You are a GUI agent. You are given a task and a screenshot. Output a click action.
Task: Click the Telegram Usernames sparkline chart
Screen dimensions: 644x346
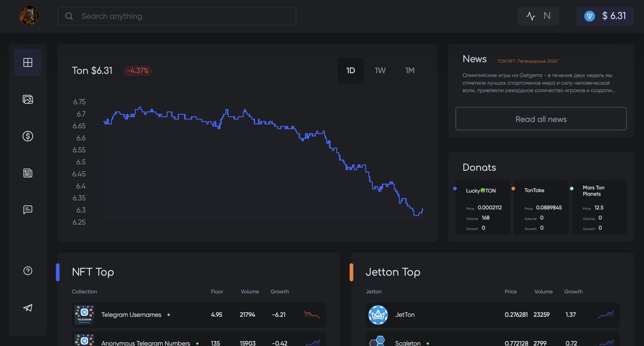pos(312,315)
